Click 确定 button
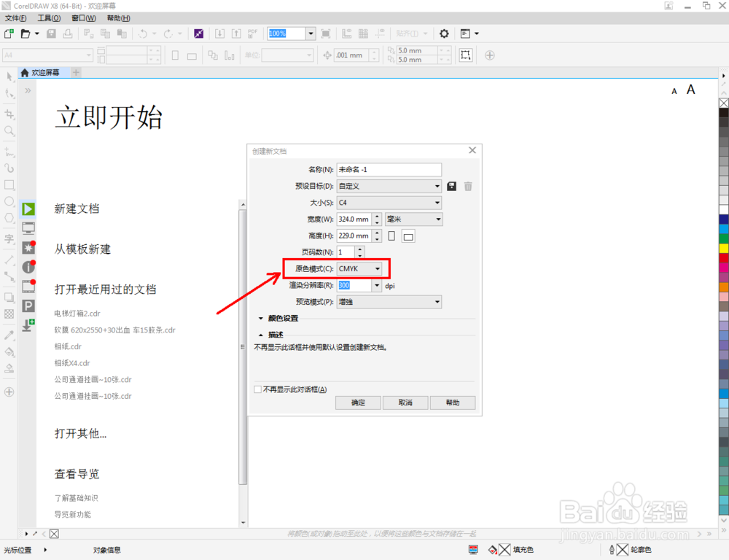 pyautogui.click(x=358, y=402)
